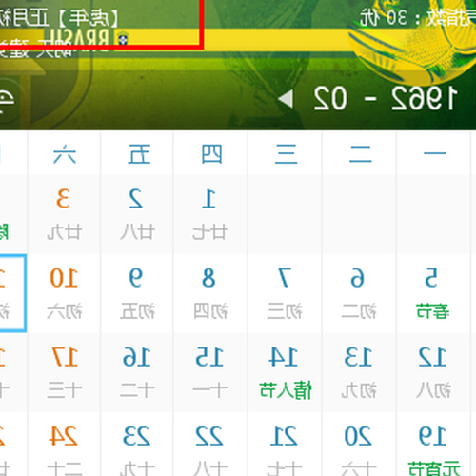Click the air index text 30 优
The image size is (476, 476).
[383, 18]
